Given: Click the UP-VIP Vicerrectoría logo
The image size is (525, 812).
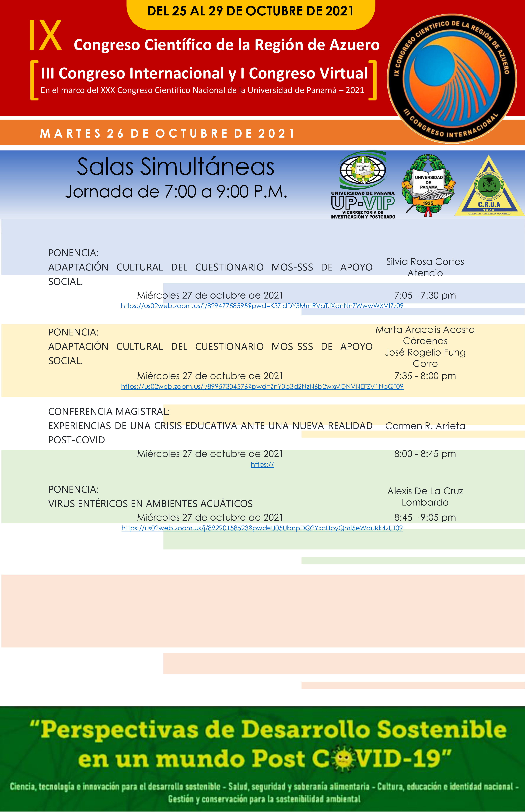Looking at the screenshot, I should [x=363, y=185].
